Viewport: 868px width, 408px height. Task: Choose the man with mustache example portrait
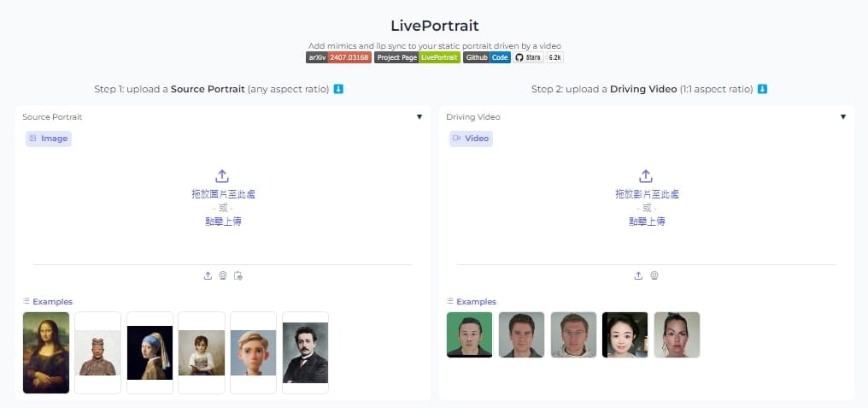(x=305, y=352)
